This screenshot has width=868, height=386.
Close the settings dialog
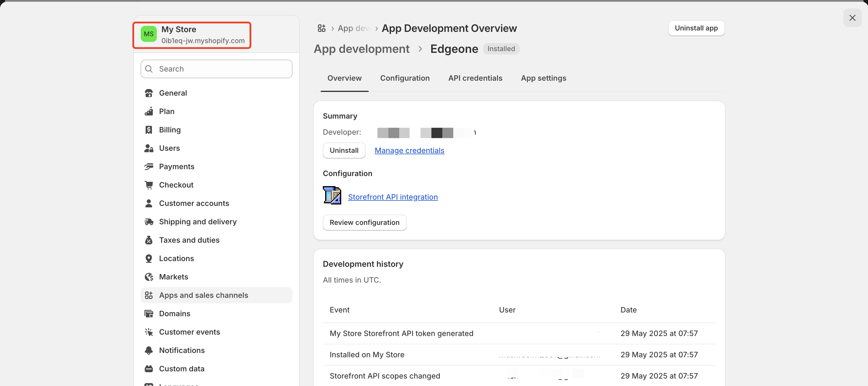tap(852, 18)
